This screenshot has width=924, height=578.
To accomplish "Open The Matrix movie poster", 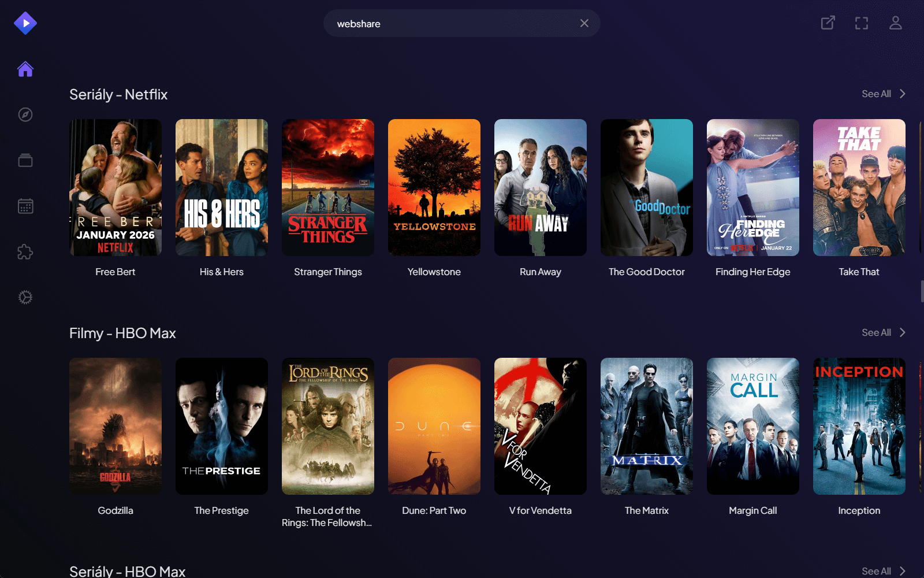I will click(646, 426).
